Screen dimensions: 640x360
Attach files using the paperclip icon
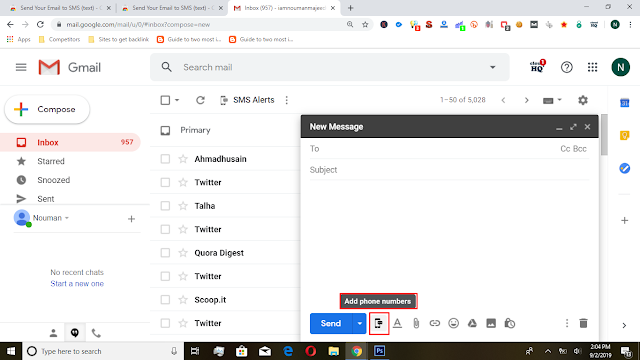[x=416, y=323]
